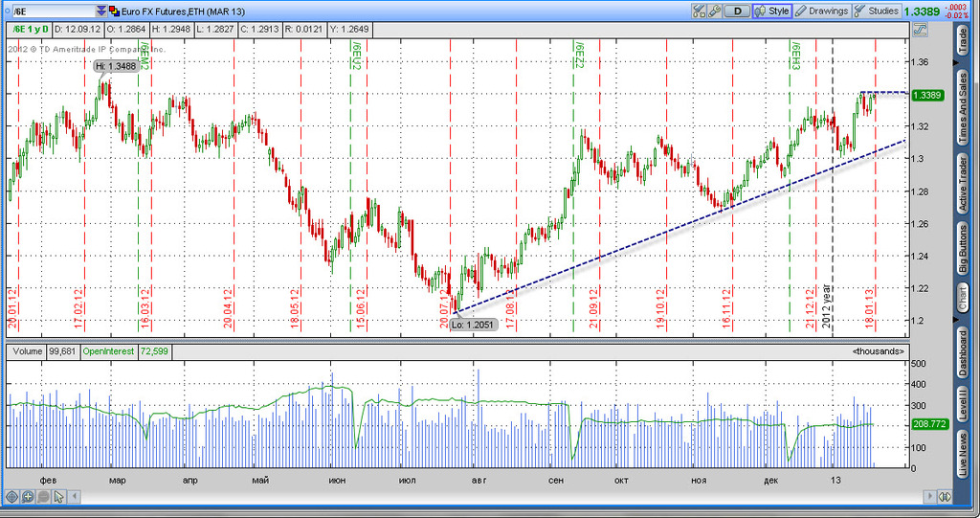Click the zoom out magnifier icon

[x=43, y=497]
